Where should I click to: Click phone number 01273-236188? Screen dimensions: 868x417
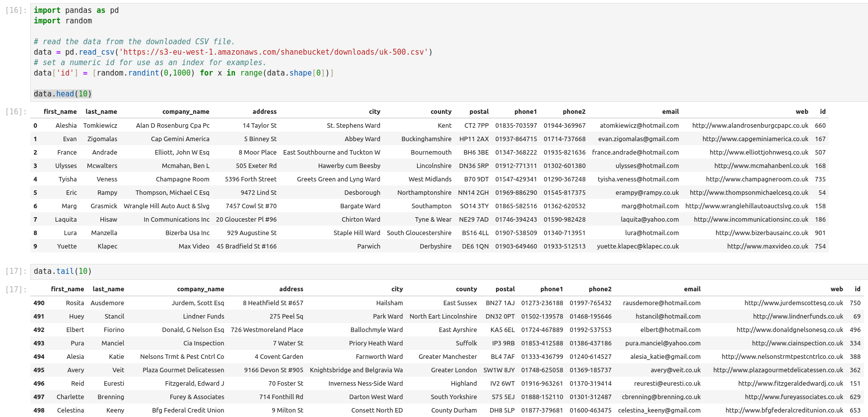click(542, 303)
